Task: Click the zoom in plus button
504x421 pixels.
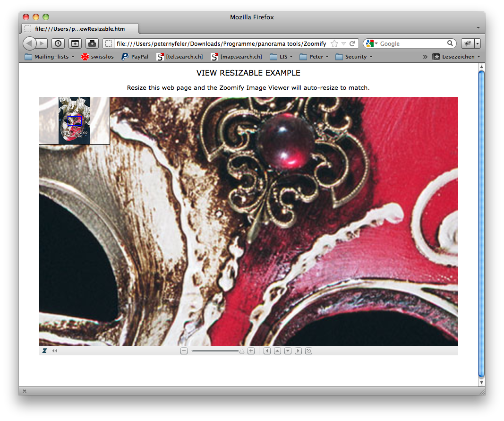Action: point(251,351)
